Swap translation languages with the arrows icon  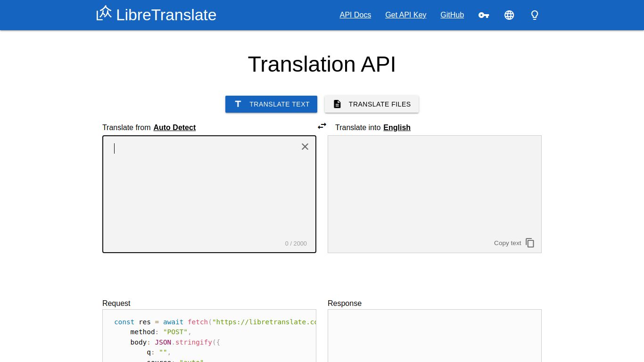click(x=322, y=126)
